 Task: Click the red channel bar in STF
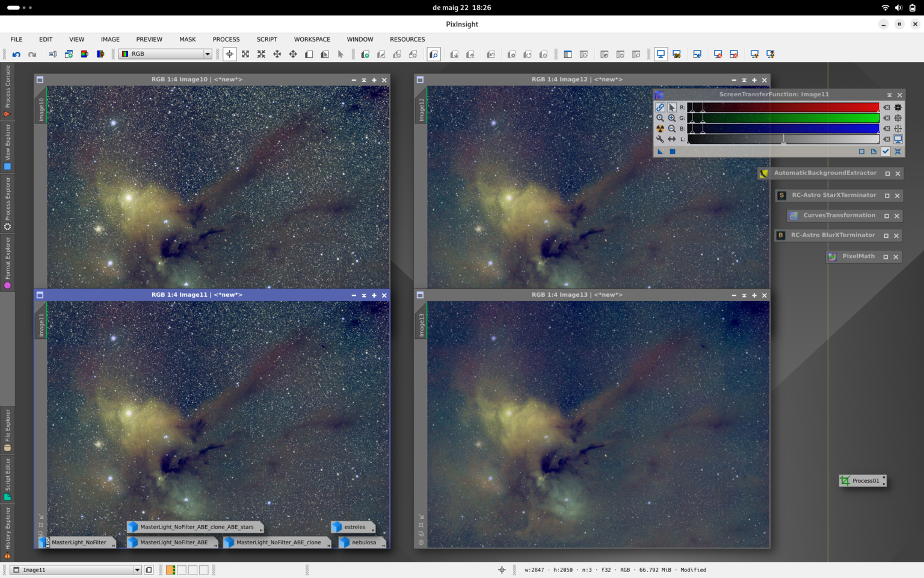point(783,108)
